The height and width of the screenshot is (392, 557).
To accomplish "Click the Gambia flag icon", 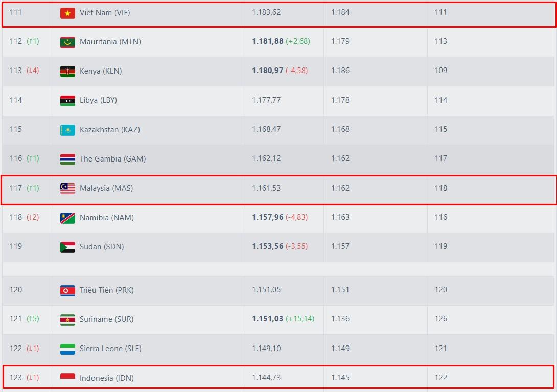I will 67,159.
